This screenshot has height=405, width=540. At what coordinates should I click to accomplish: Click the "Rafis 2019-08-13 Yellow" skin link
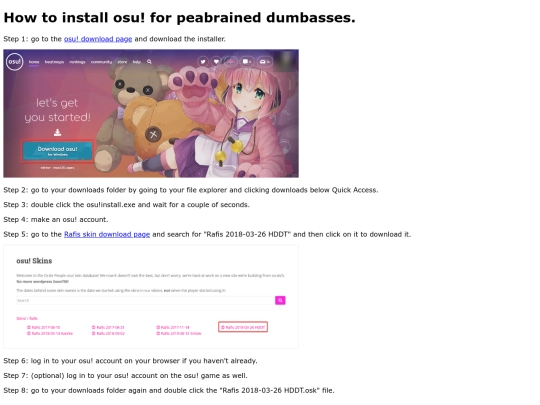179,333
